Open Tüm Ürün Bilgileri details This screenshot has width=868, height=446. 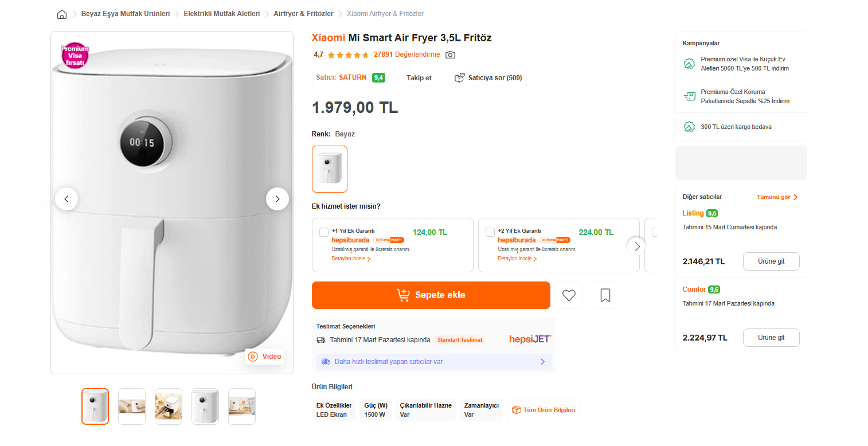[544, 410]
